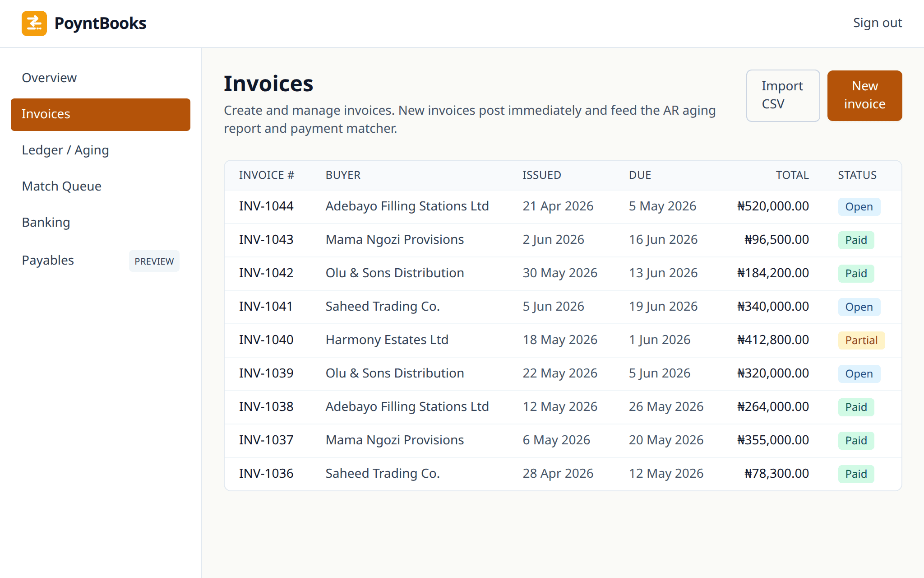Click the Partial status badge on INV-1040

coord(861,340)
